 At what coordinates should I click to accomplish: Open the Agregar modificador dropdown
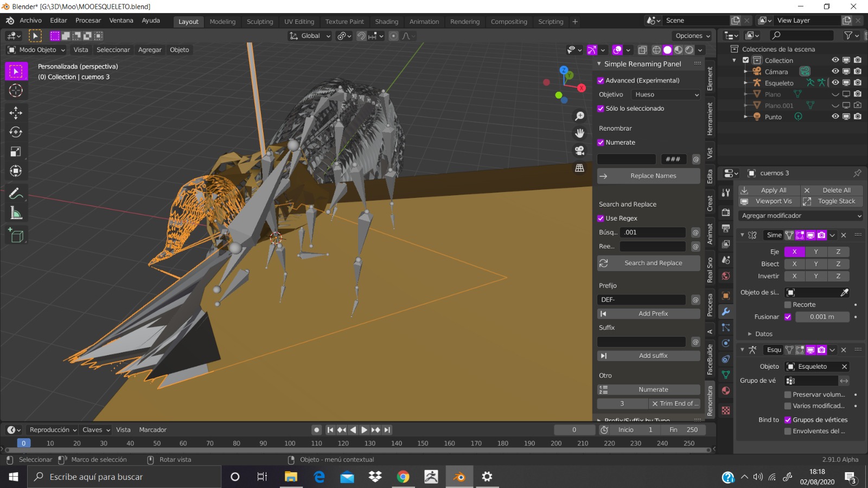coord(801,216)
